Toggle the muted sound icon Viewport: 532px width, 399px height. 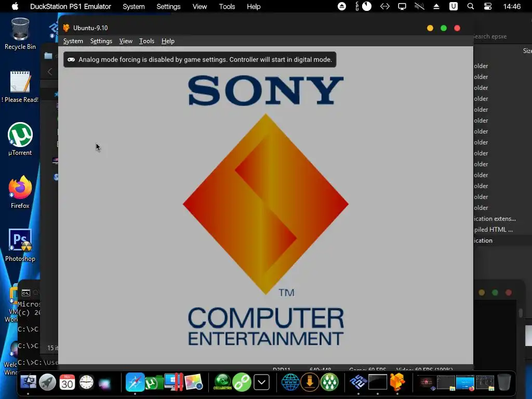(x=419, y=6)
